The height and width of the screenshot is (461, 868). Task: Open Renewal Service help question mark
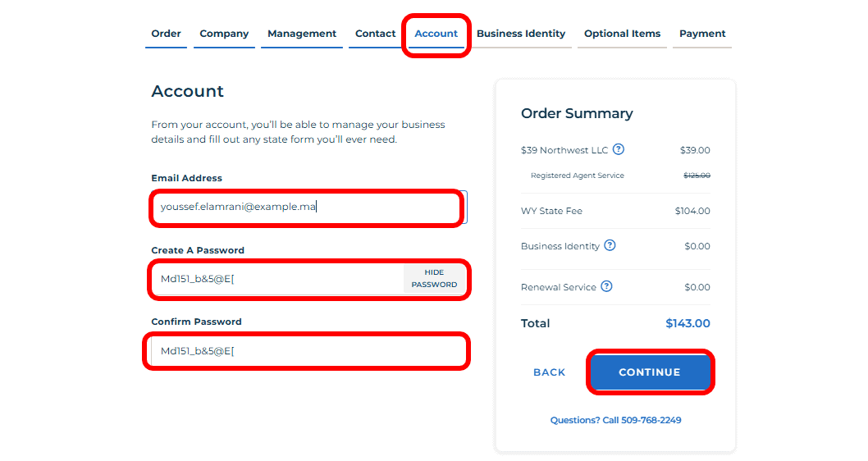tap(606, 286)
